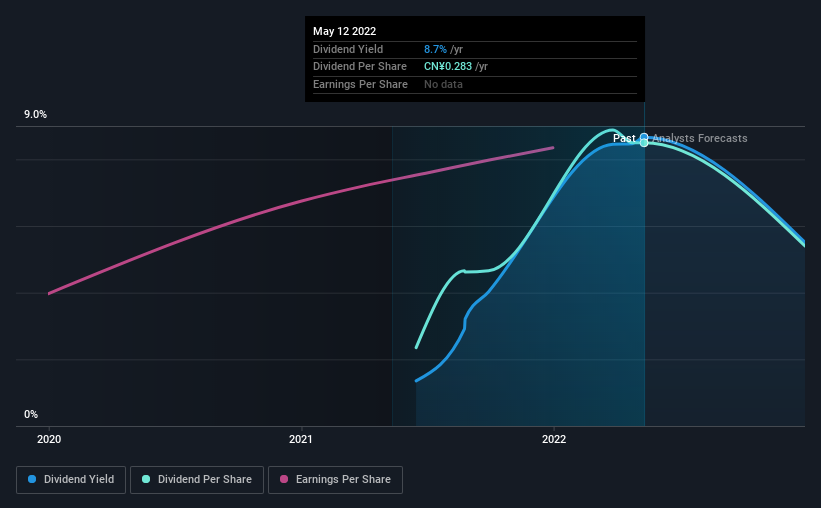
Task: Click the Analysts Forecasts label
Action: coord(700,138)
